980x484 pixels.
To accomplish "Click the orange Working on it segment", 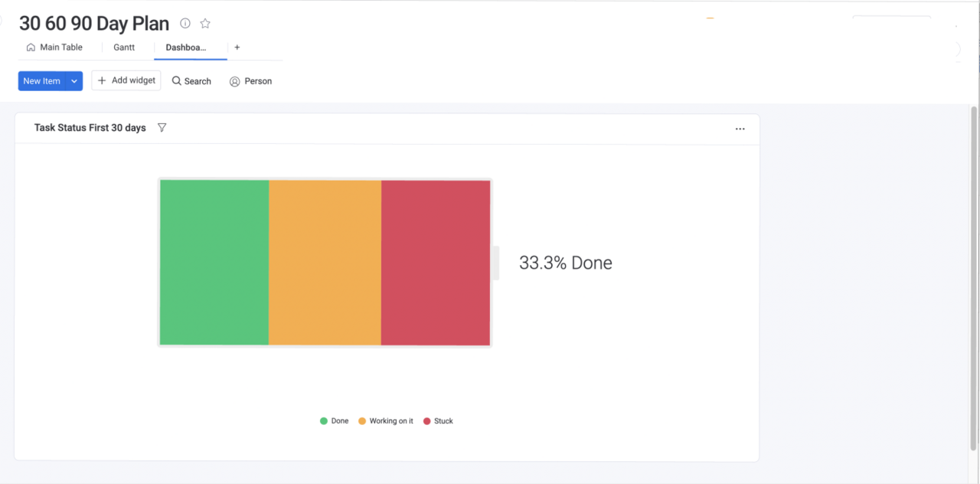I will click(325, 263).
